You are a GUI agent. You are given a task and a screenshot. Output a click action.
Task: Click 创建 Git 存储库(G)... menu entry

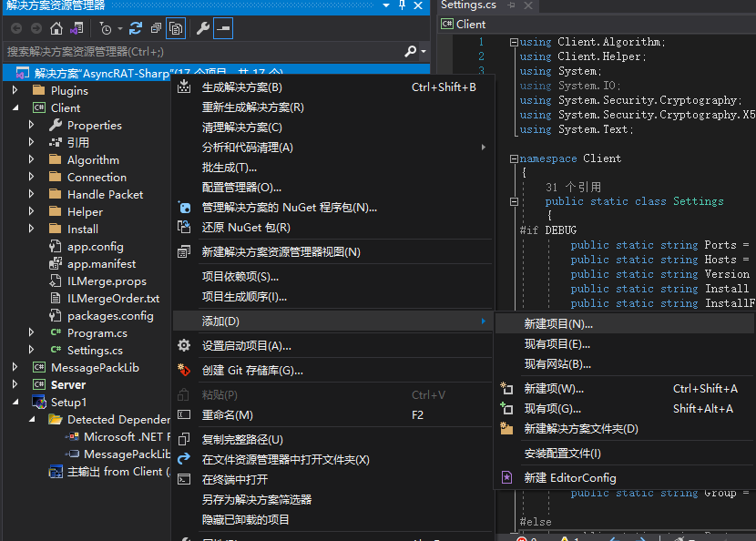(x=252, y=371)
